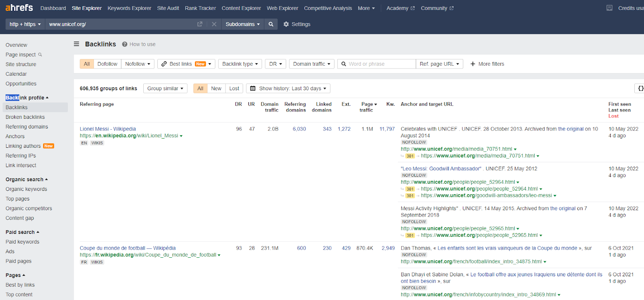Open the Group similar dropdown
The height and width of the screenshot is (300, 644).
(165, 88)
